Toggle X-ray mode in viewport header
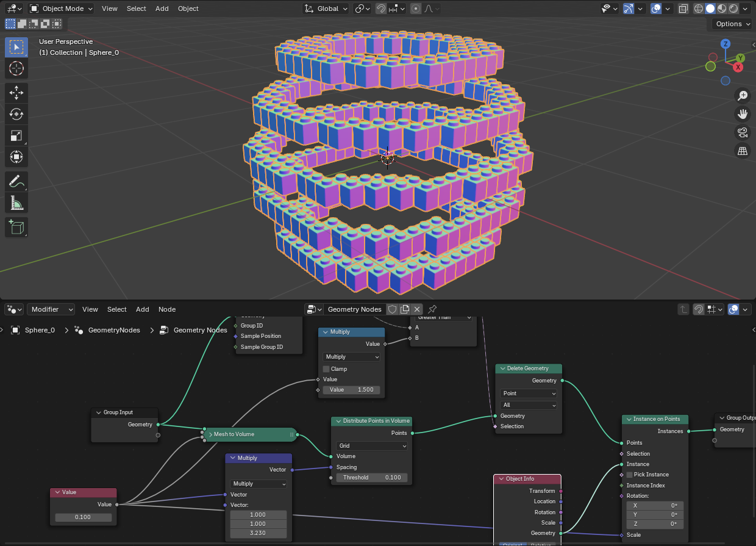756x546 pixels. pos(683,9)
